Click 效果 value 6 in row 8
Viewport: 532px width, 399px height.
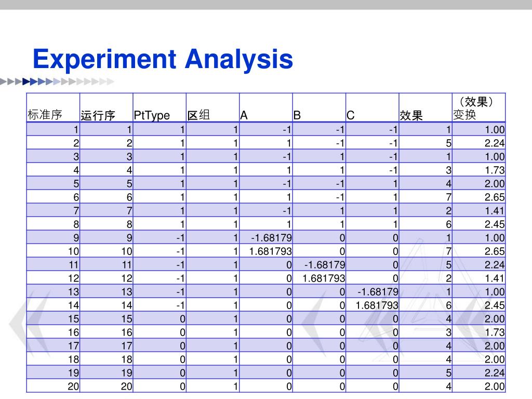448,224
